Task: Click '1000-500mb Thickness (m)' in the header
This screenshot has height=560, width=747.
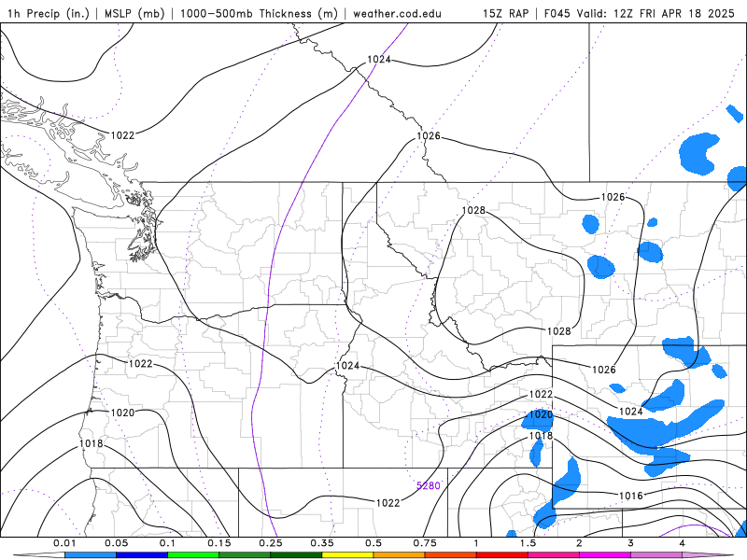Action: (x=259, y=13)
